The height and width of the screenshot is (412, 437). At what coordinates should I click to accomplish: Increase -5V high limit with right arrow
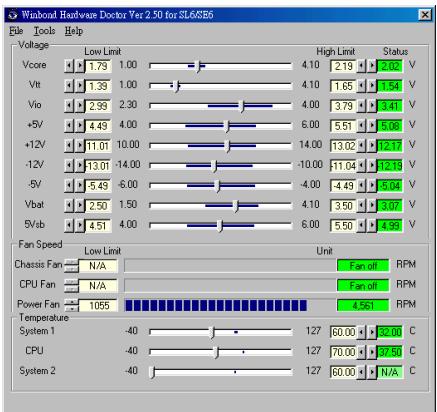tap(372, 186)
